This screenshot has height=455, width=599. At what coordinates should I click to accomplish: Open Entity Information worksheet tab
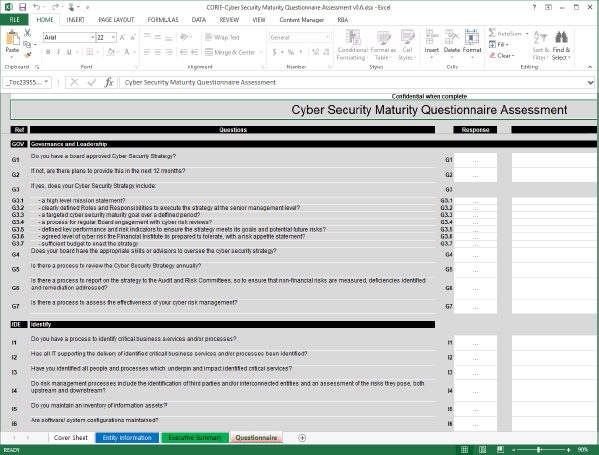pos(127,438)
